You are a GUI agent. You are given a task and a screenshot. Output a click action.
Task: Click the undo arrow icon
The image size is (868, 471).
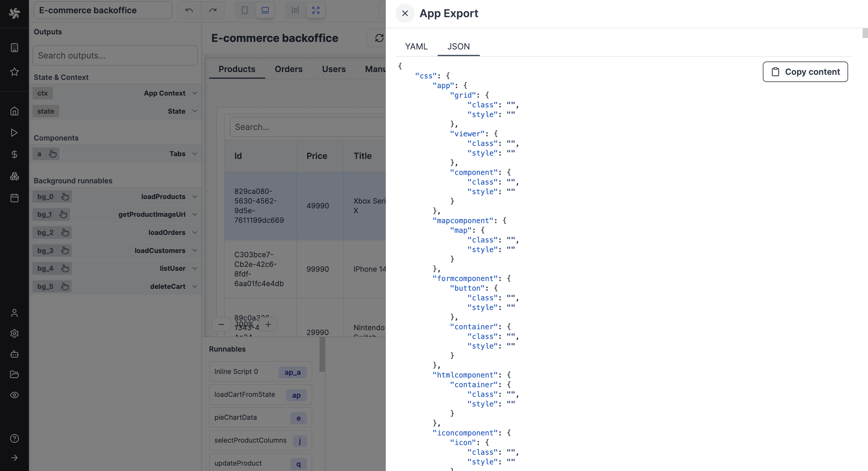189,10
